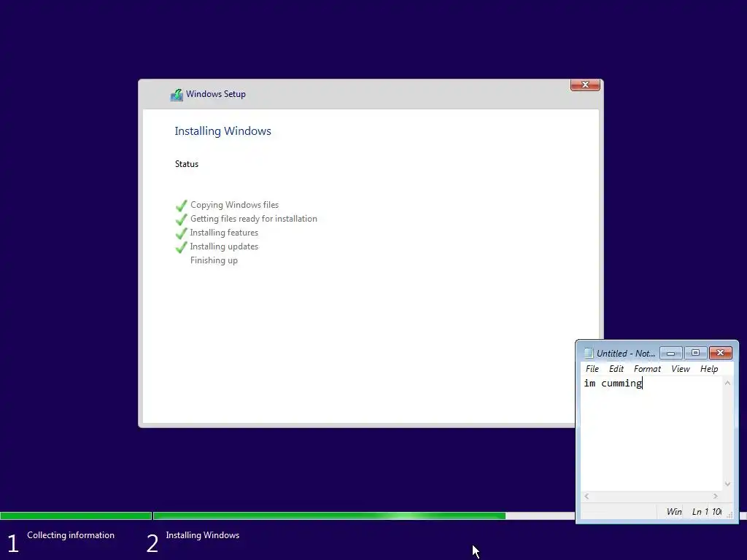This screenshot has height=560, width=747.
Task: Click the Collecting information progress bar
Action: tap(76, 516)
